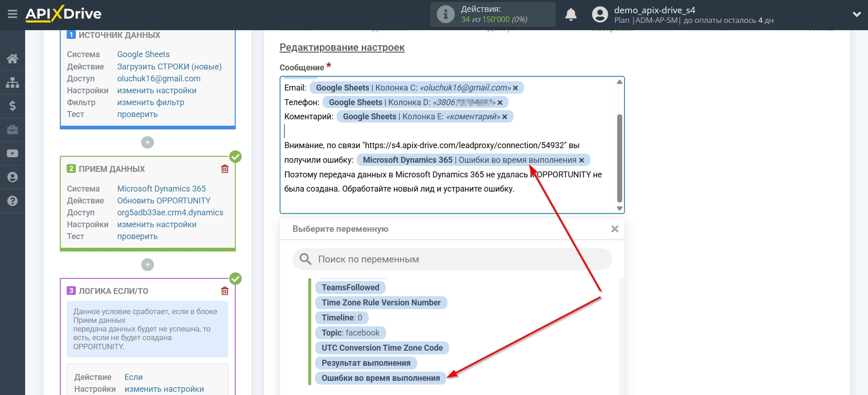Select Ошибки во время выполнения variable
Screen dimensions: 868x395
pos(381,378)
